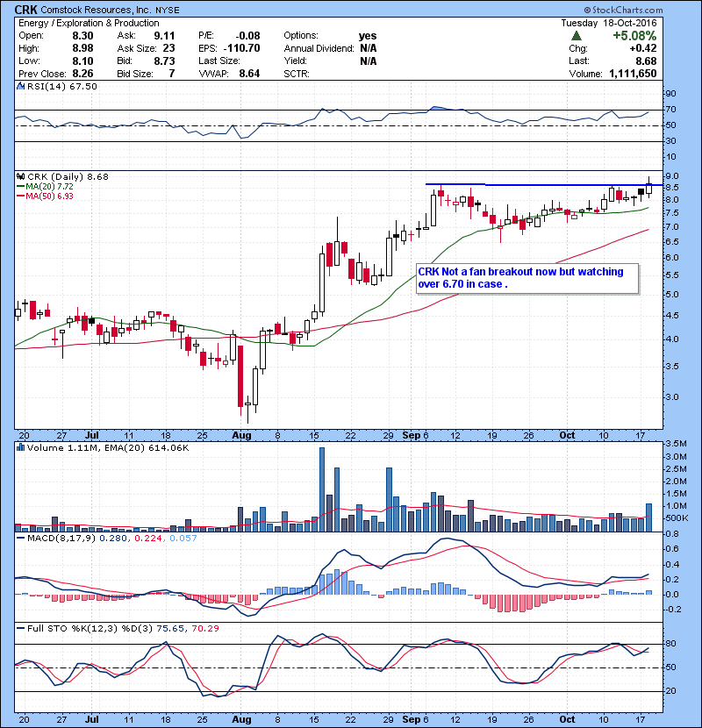Click the MACD histogram value 0.057
This screenshot has height=728, width=702.
coord(183,539)
